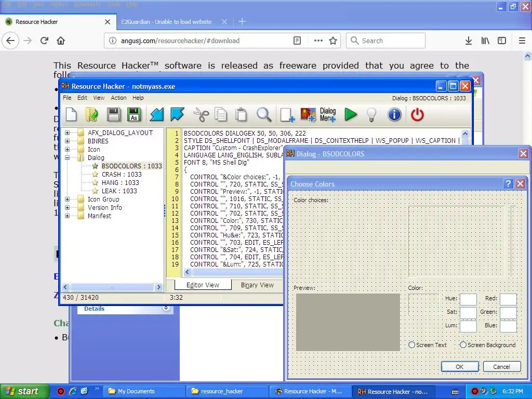Expand the Icon tree folder
Viewport: 532px width, 399px height.
(x=67, y=149)
